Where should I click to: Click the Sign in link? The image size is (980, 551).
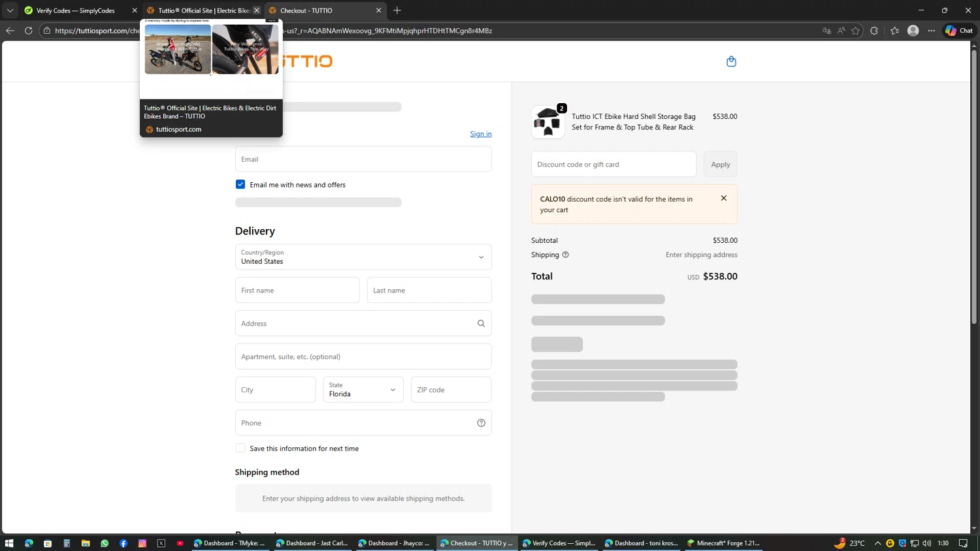pyautogui.click(x=481, y=134)
